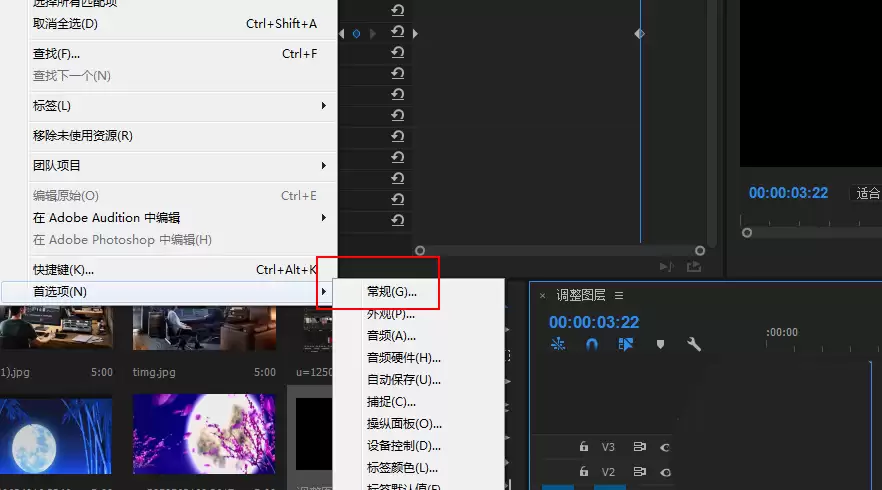Image resolution: width=882 pixels, height=490 pixels.
Task: Add a marker with the marker icon
Action: point(660,344)
